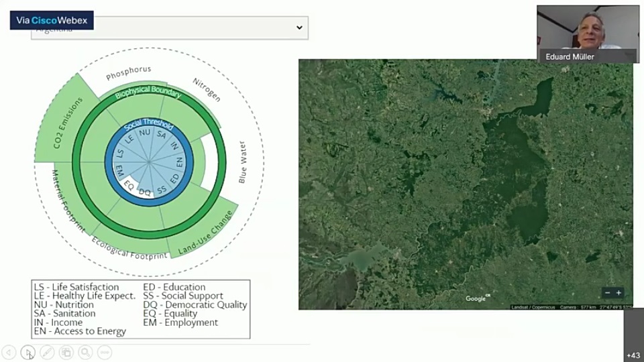Select the EN social indicator slice
Screen dimensions: 644x362
(x=180, y=162)
